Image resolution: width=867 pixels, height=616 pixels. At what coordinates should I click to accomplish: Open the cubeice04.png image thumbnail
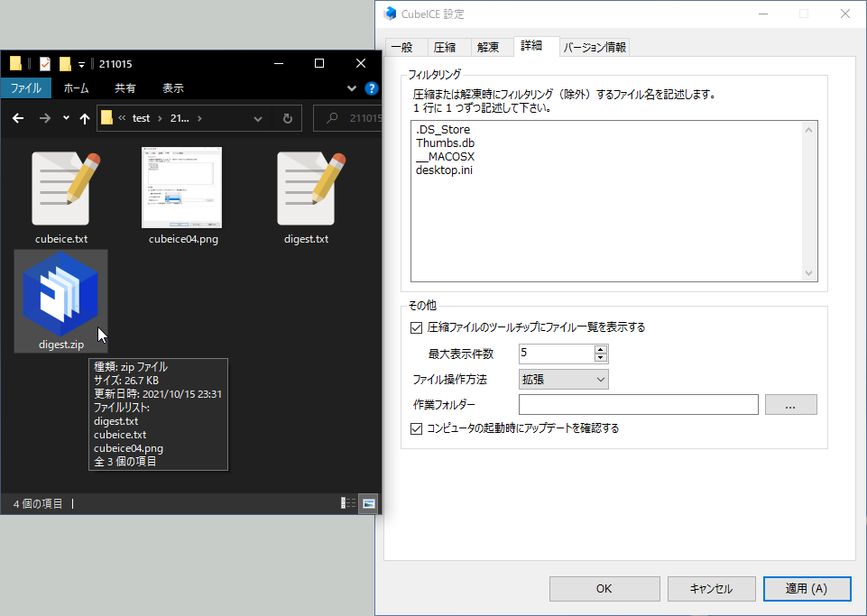181,188
